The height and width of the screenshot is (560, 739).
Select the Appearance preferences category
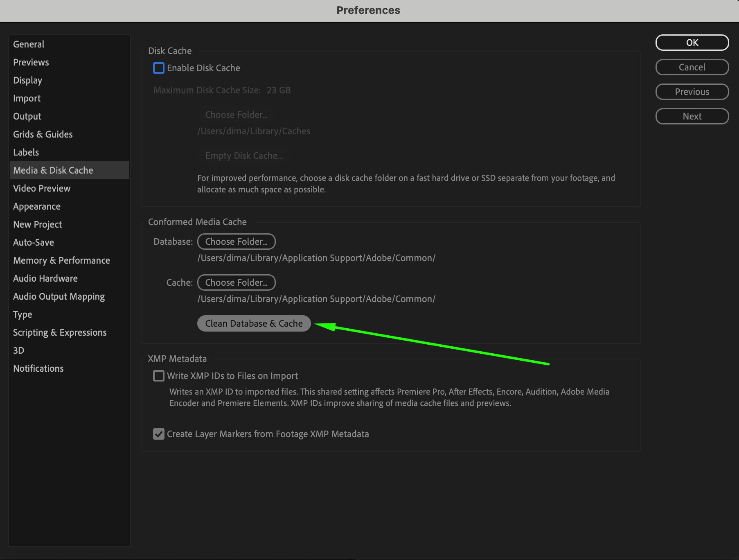coord(37,206)
